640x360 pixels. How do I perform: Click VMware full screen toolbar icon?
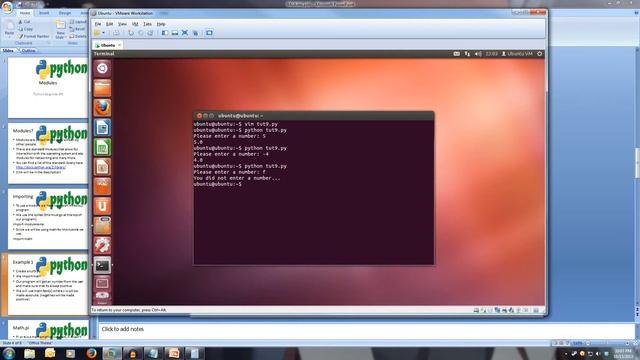(184, 33)
